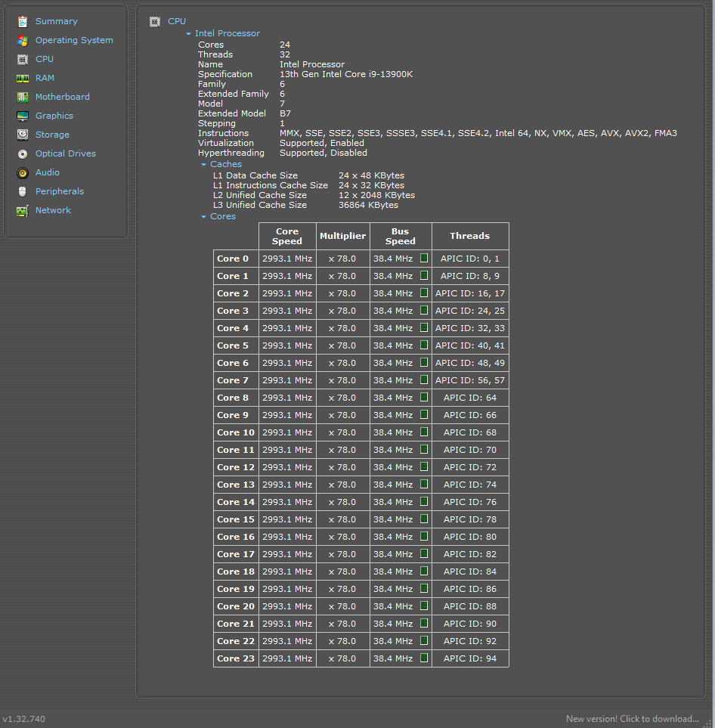The image size is (715, 728).
Task: Click the Intel Processor heading text
Action: 227,33
